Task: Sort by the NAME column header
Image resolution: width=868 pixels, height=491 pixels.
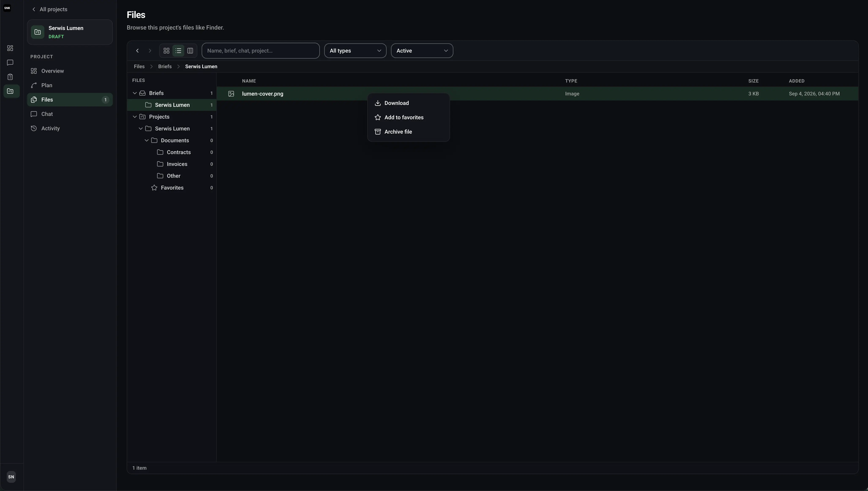Action: [x=249, y=81]
